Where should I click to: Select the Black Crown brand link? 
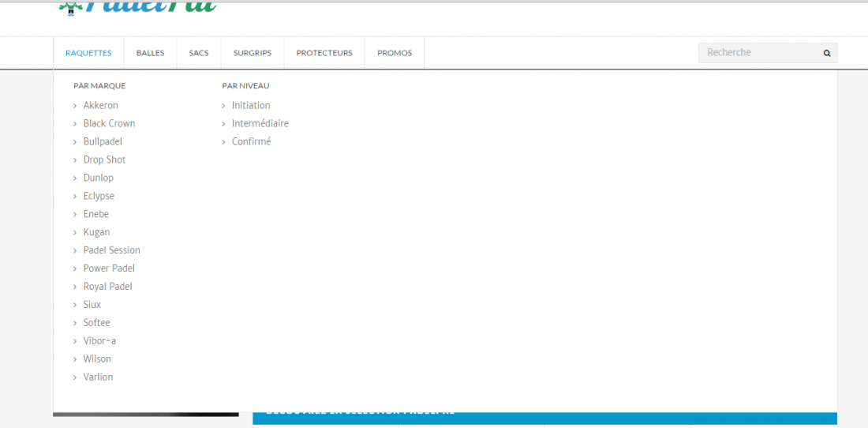click(x=109, y=123)
